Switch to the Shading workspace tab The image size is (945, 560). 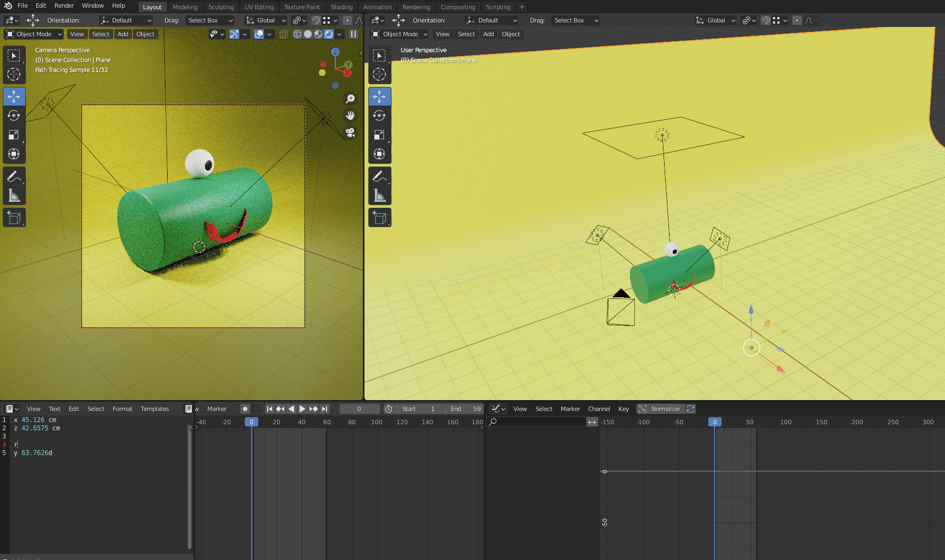(341, 7)
